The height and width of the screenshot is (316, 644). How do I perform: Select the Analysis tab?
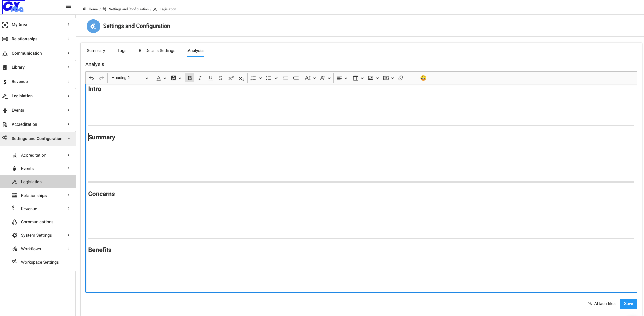196,51
